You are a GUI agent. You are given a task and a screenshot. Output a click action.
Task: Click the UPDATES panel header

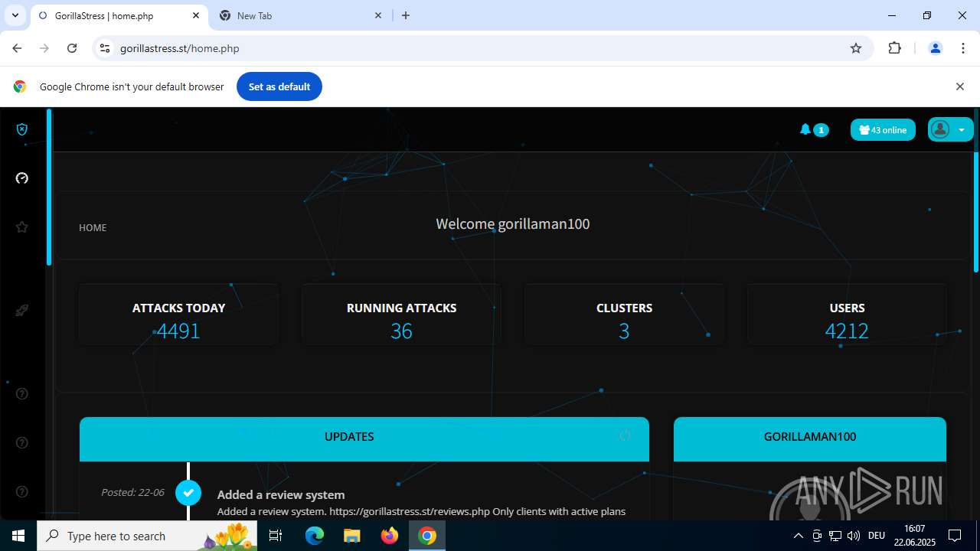pyautogui.click(x=364, y=439)
